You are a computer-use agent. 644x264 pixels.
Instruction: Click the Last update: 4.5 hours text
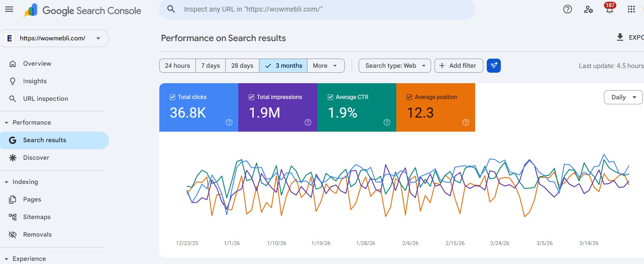tap(611, 66)
